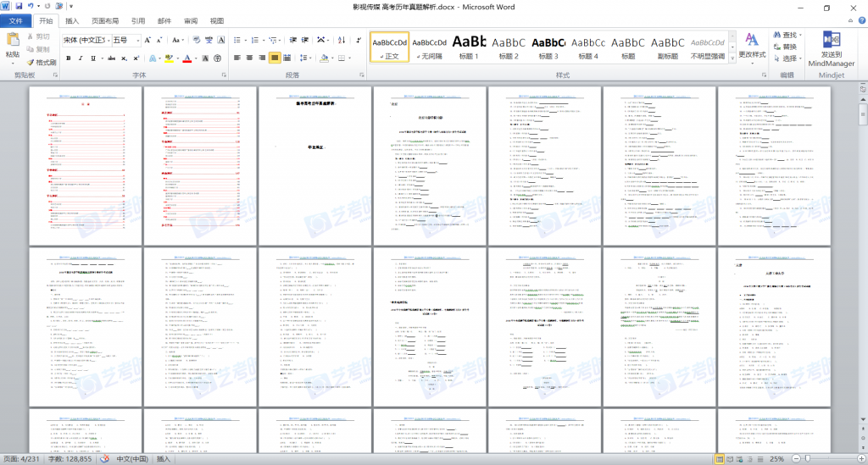Apply the 标题 1 heading style

[x=469, y=47]
